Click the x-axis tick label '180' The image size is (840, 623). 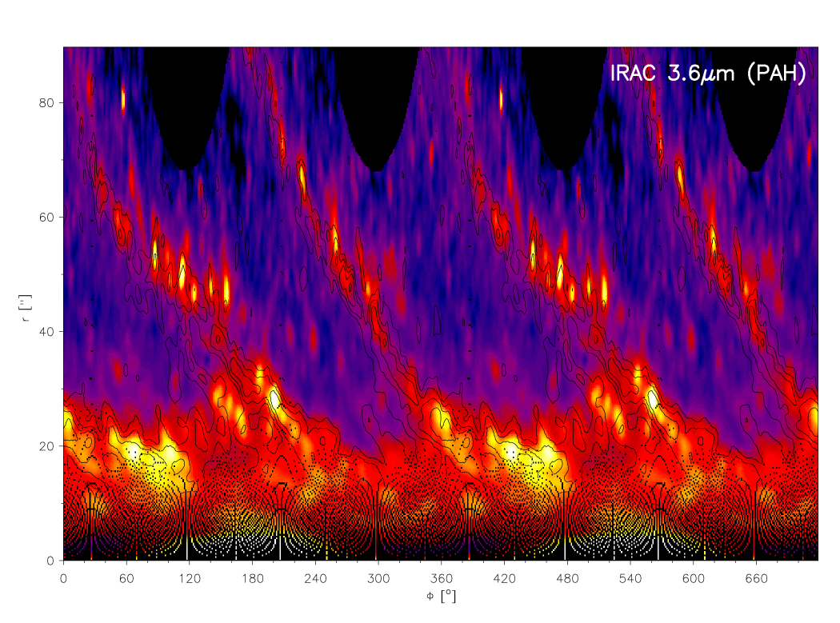[252, 578]
